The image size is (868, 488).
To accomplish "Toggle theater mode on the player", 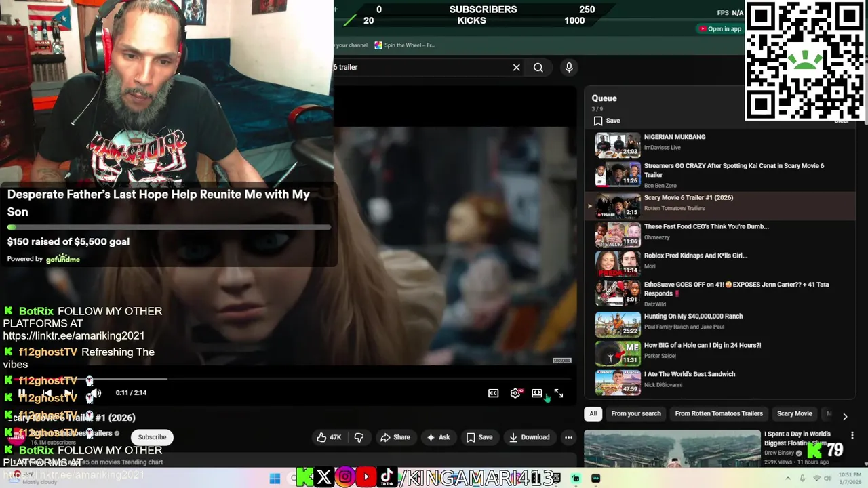I will (x=537, y=393).
